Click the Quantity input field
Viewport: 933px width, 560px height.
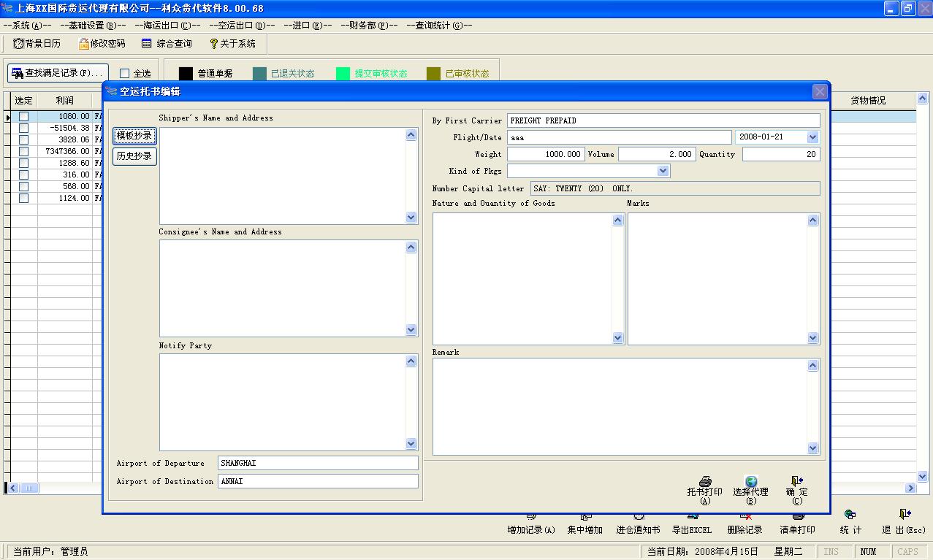tap(781, 154)
